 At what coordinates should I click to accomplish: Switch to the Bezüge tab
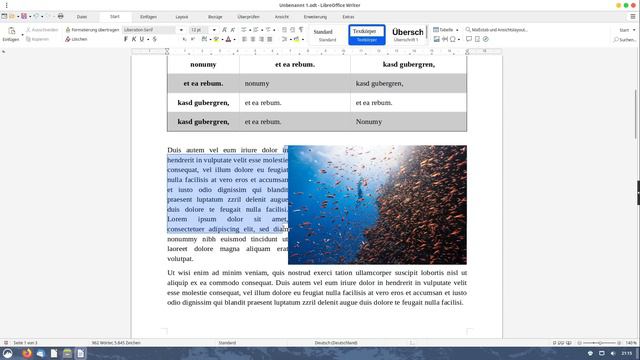click(x=215, y=17)
